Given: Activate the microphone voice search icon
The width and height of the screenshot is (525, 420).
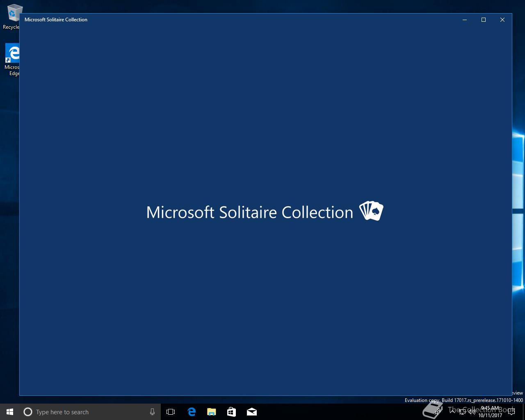Looking at the screenshot, I should pos(152,412).
